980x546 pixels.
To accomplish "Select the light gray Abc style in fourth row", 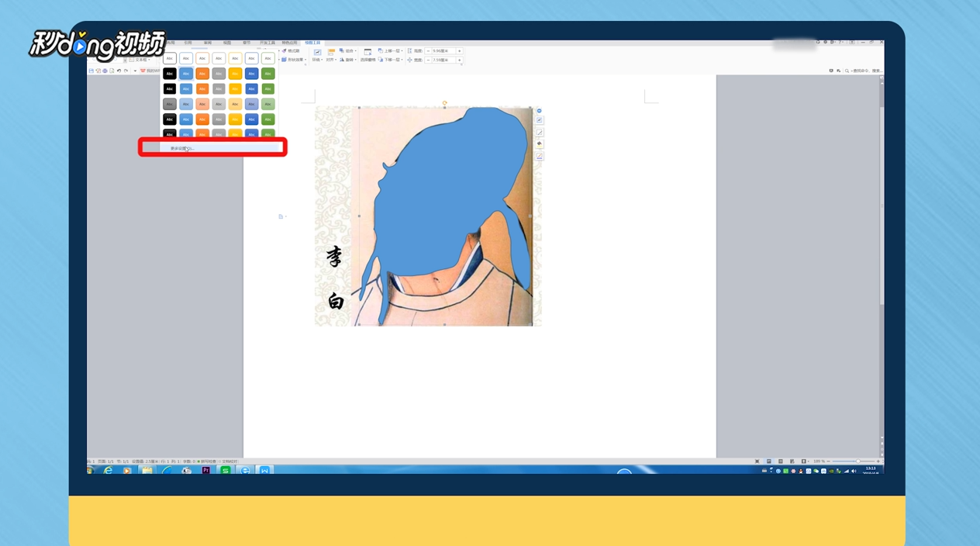I will tap(219, 104).
